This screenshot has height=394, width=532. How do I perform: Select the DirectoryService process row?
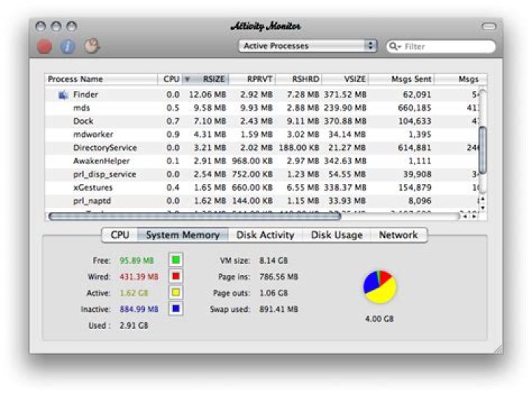point(262,148)
